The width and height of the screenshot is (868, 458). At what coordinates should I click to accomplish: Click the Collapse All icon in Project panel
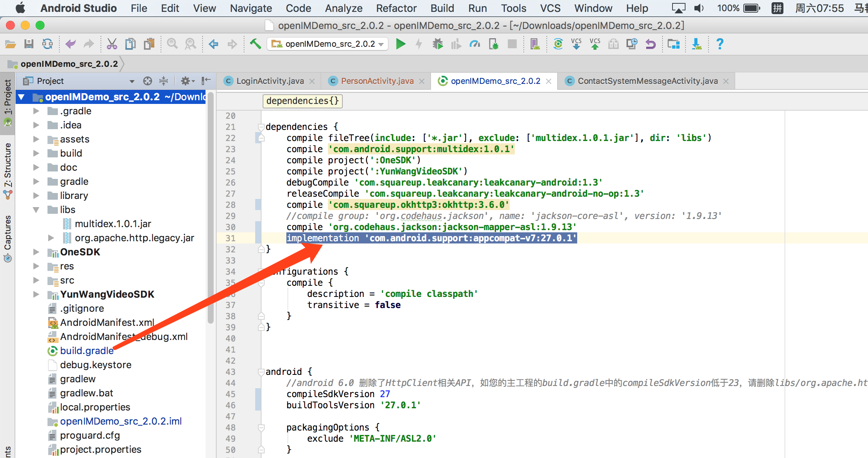(164, 81)
